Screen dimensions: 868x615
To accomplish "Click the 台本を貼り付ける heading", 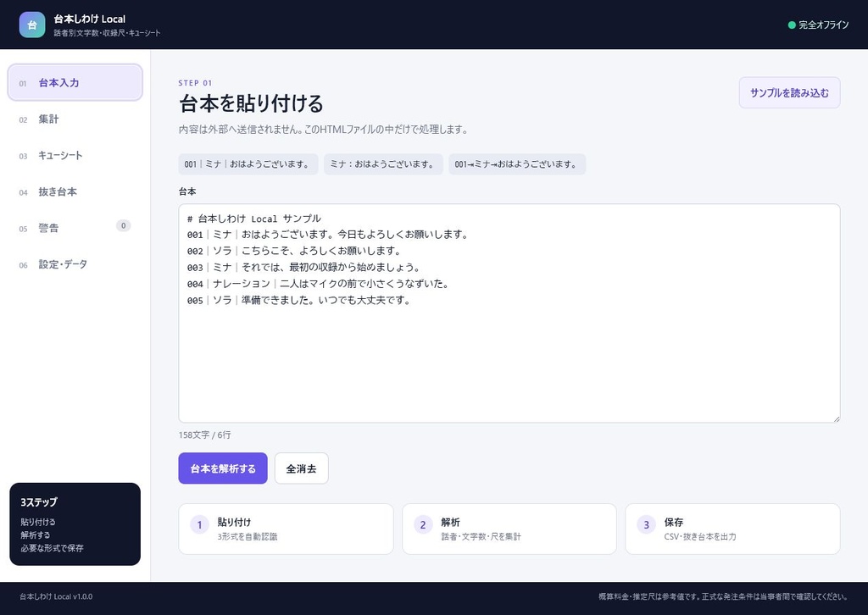I will click(x=251, y=103).
